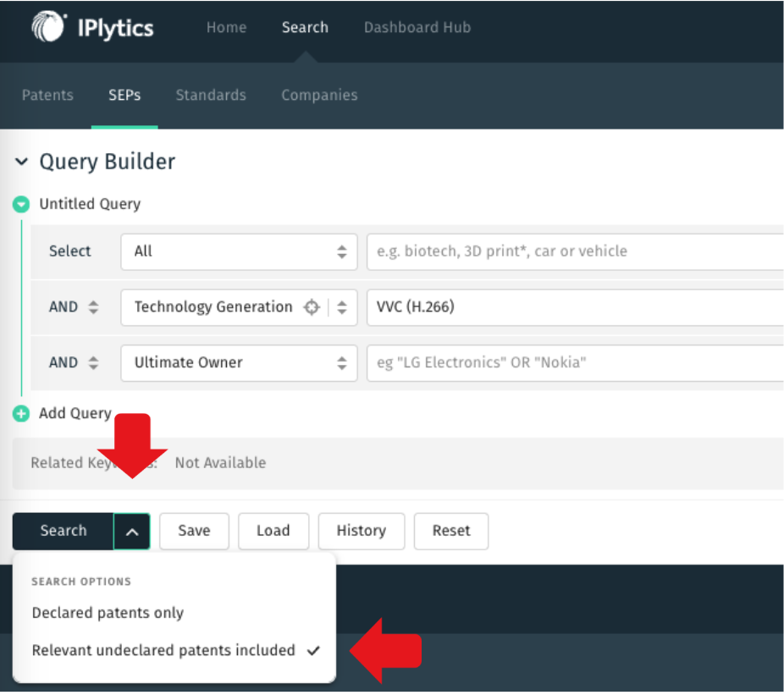Click the Save button
Image resolution: width=784 pixels, height=695 pixels.
click(194, 532)
